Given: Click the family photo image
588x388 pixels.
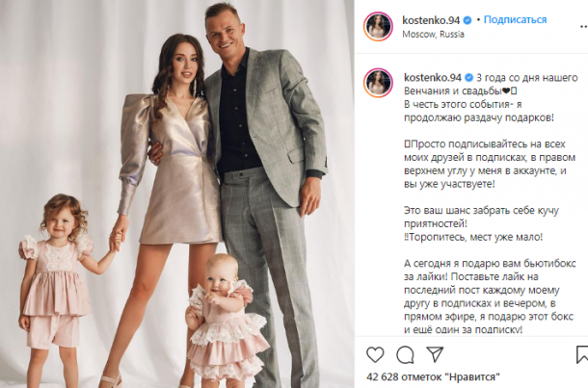Looking at the screenshot, I should [177, 194].
